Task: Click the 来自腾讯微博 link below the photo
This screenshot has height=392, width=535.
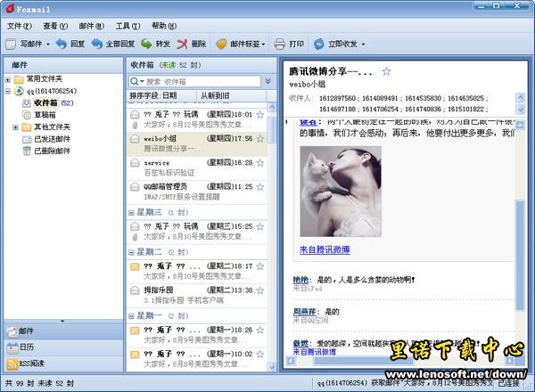Action: (325, 249)
